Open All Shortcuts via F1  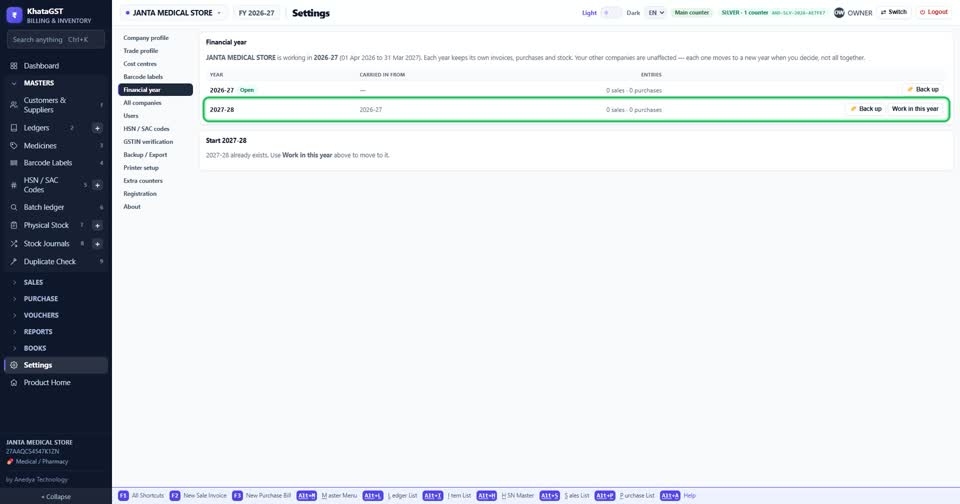coord(141,495)
